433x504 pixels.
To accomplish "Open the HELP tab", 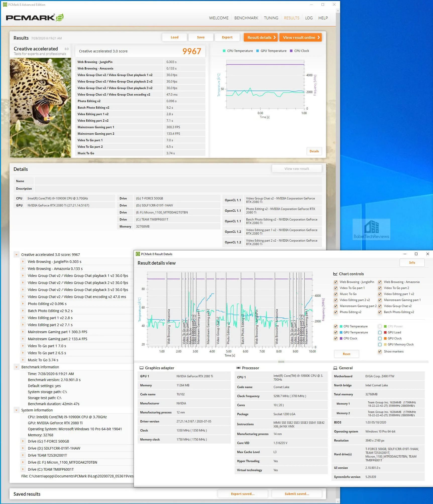I will tap(323, 18).
